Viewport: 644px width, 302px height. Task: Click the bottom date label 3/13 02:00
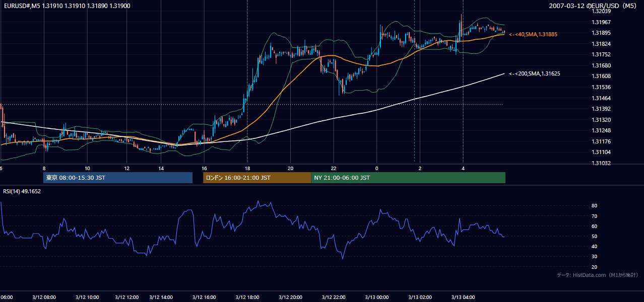420,297
